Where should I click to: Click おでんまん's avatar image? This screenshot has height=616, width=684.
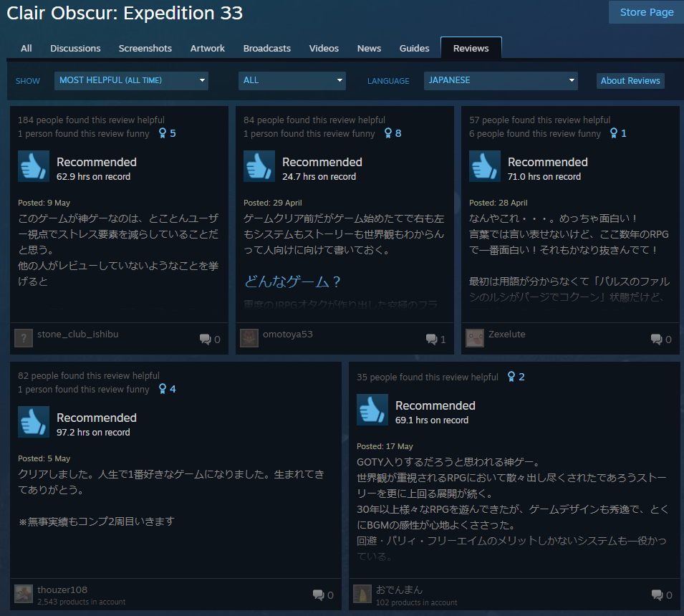tap(362, 594)
